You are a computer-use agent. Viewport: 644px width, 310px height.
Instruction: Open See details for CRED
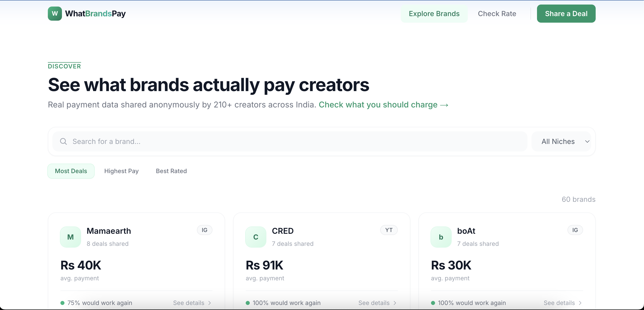pyautogui.click(x=373, y=303)
